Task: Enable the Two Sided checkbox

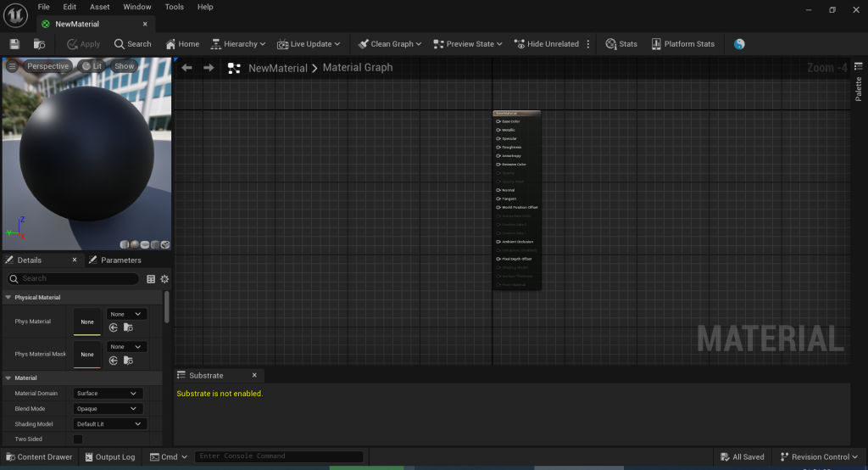Action: coord(78,439)
